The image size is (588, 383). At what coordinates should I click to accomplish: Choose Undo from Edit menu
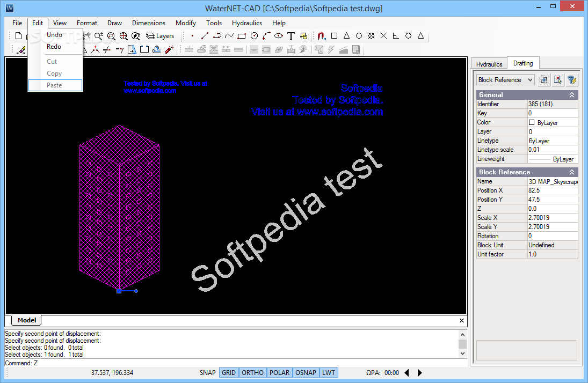(x=54, y=35)
